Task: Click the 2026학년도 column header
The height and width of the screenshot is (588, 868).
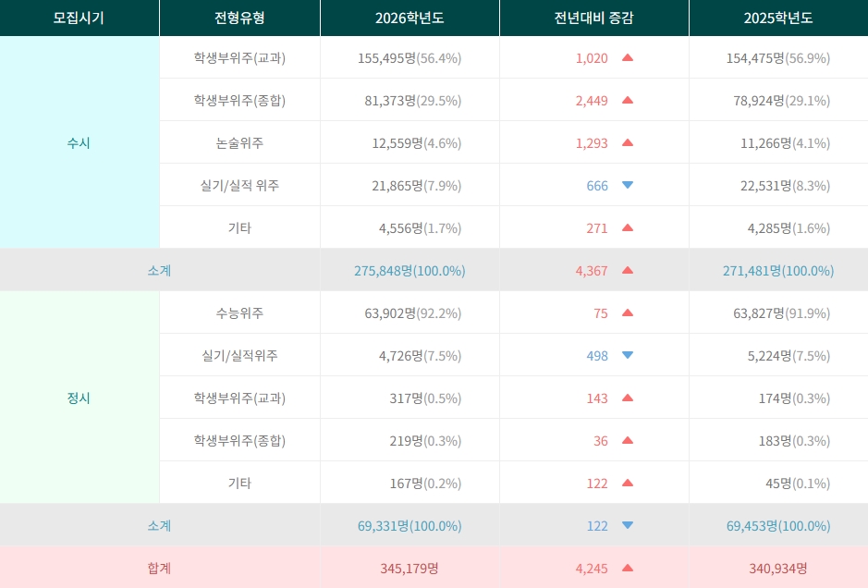Action: coord(410,18)
